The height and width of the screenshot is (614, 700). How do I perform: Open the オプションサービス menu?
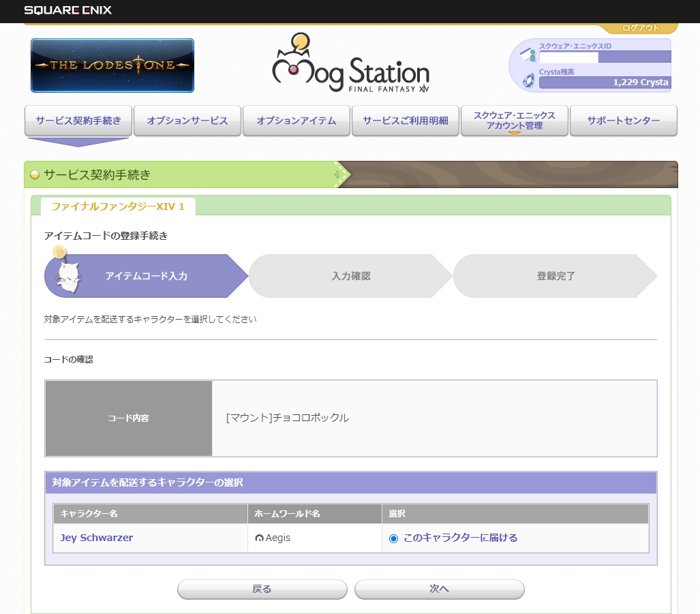click(187, 121)
